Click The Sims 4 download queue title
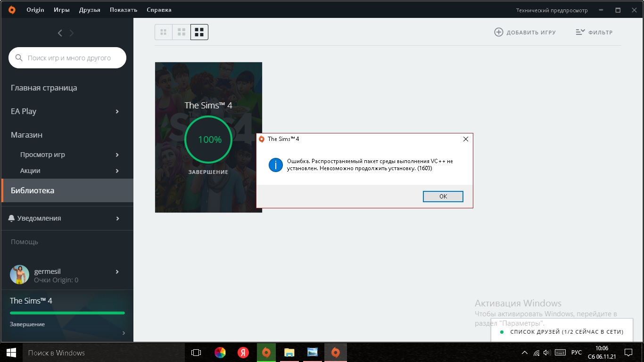644x362 pixels. [x=31, y=301]
